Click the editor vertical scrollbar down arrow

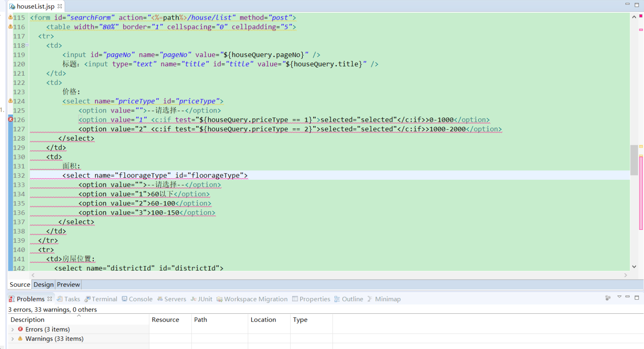(634, 266)
